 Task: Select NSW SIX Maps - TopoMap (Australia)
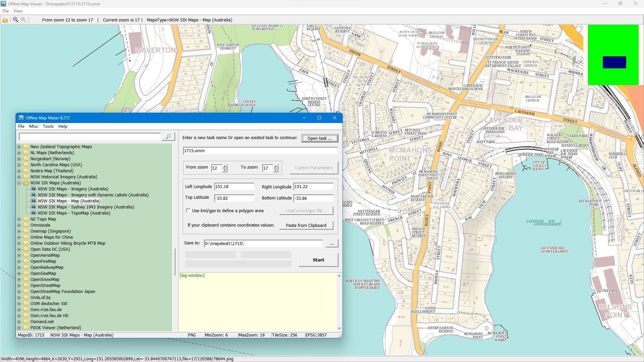[74, 213]
